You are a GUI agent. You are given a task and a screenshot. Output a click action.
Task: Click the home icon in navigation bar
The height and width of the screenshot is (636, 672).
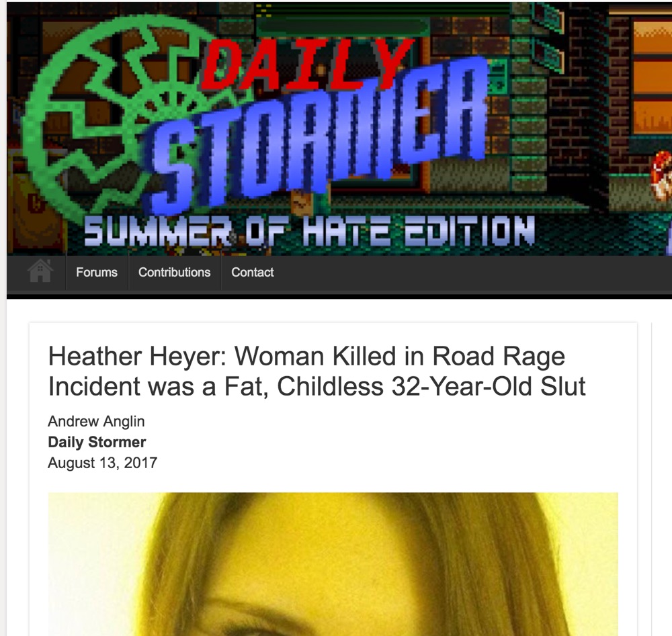pyautogui.click(x=40, y=271)
